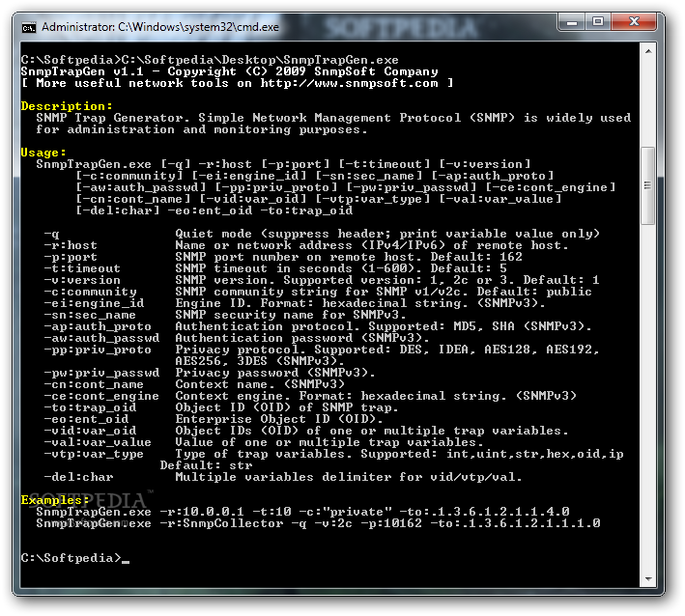Click the '-p:port' option in the option list
This screenshot has width=685, height=616.
[x=71, y=257]
